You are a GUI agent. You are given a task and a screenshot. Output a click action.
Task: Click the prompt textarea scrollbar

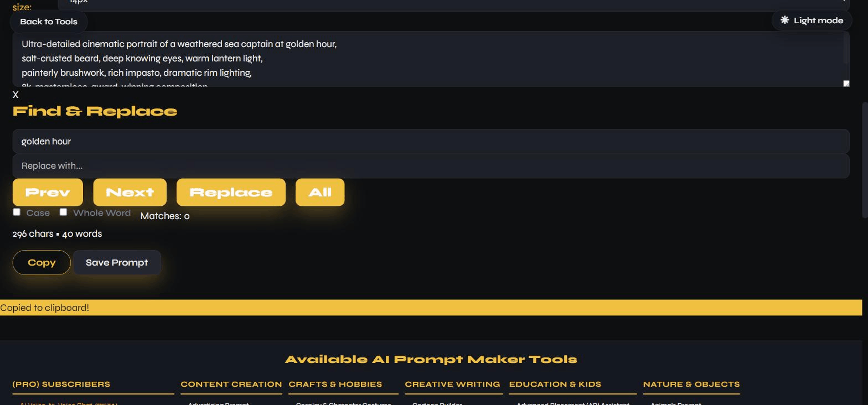pyautogui.click(x=846, y=48)
